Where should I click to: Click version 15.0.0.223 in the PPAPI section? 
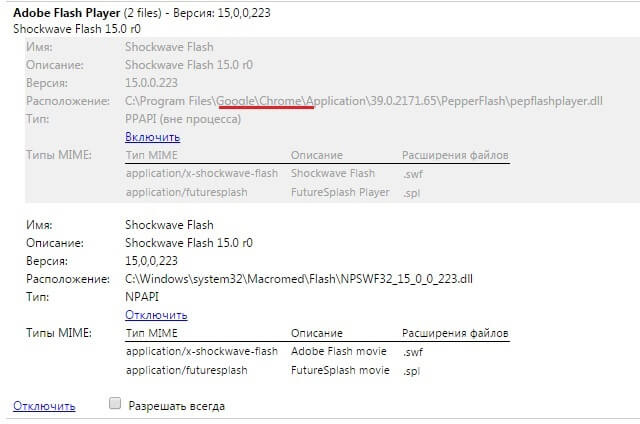[151, 83]
